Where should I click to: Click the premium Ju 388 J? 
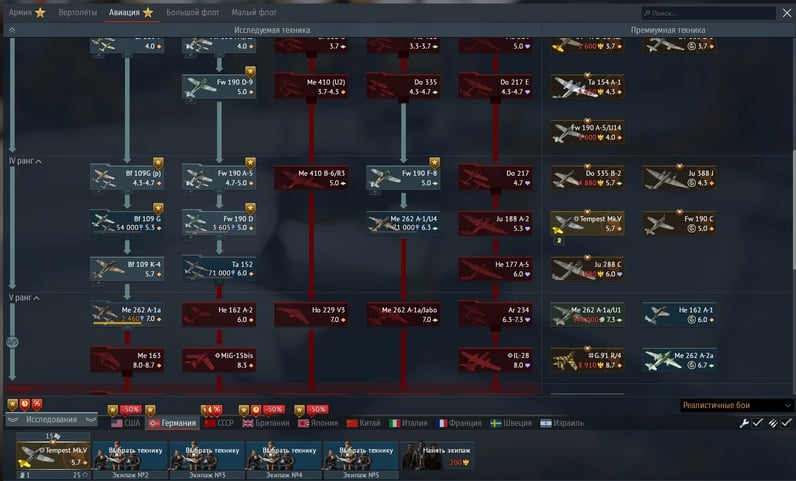coord(679,177)
